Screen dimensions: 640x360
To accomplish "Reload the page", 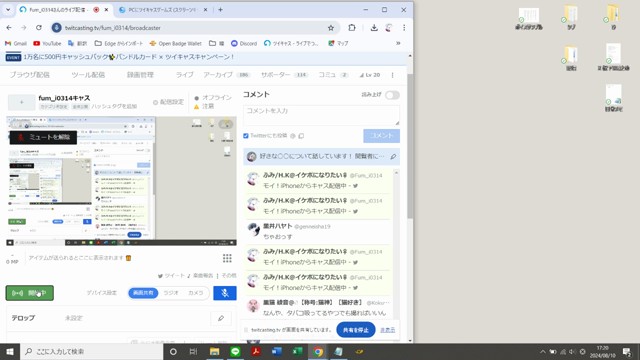I will tap(39, 28).
